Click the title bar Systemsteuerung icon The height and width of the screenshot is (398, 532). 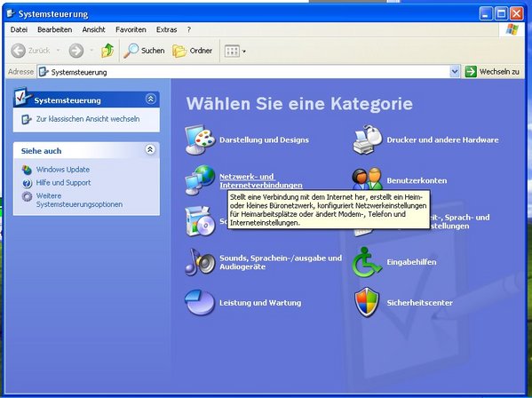click(11, 13)
